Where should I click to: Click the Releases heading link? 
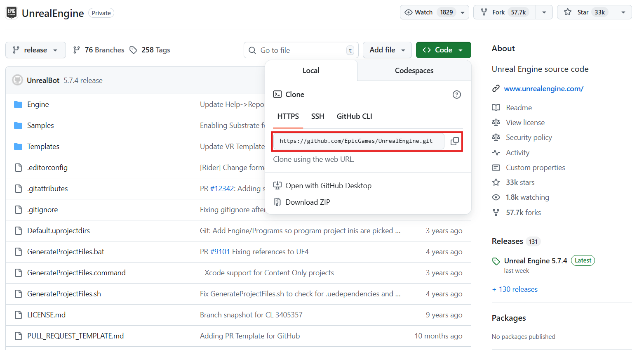pyautogui.click(x=507, y=241)
